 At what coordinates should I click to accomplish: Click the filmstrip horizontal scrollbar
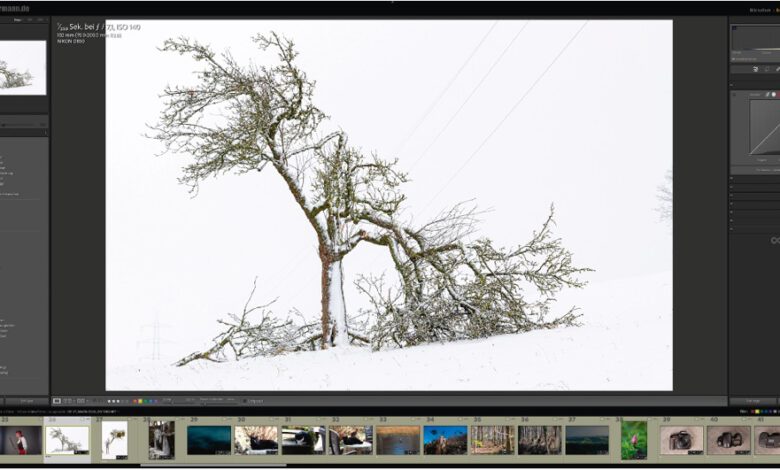coord(214,466)
